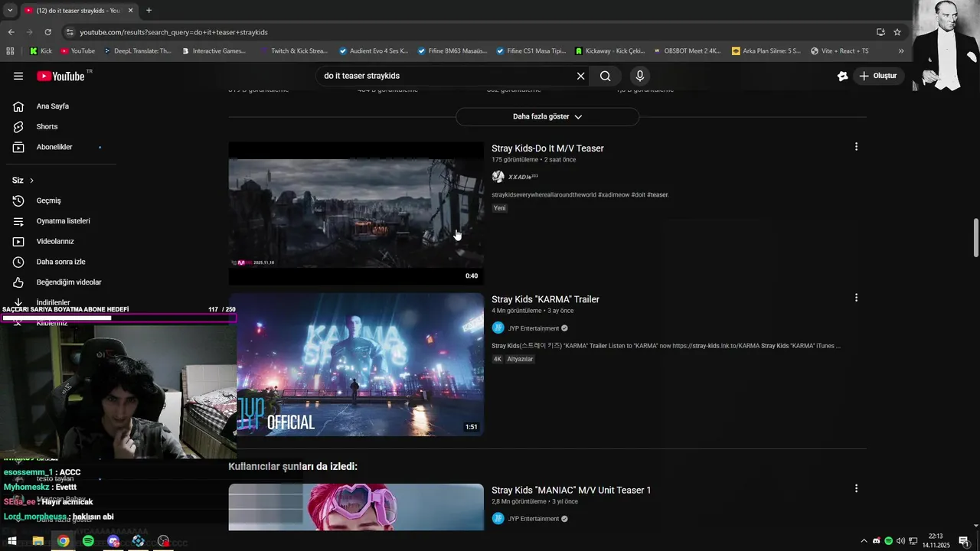
Task: Bookmark this page with star icon
Action: [897, 32]
